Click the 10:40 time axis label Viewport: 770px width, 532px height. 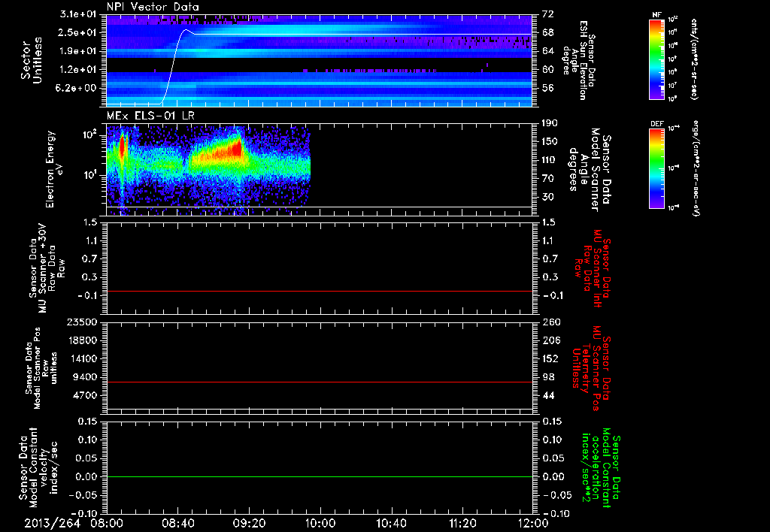pos(391,523)
